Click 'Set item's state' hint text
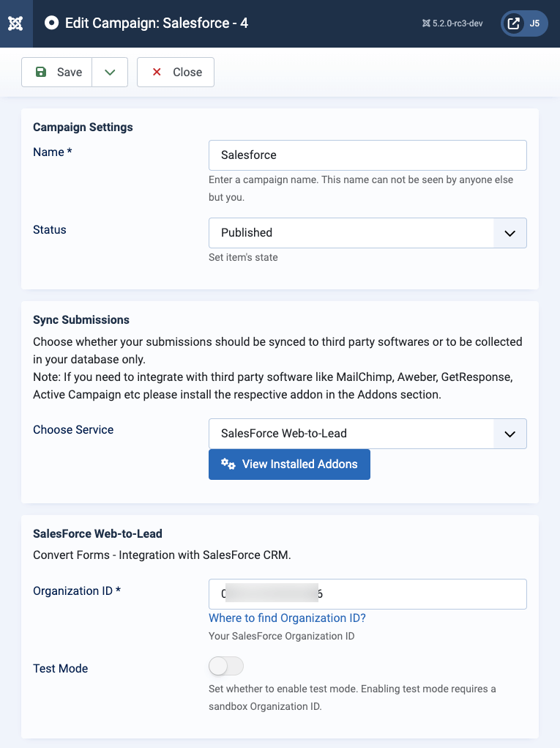The height and width of the screenshot is (748, 560). pyautogui.click(x=243, y=257)
